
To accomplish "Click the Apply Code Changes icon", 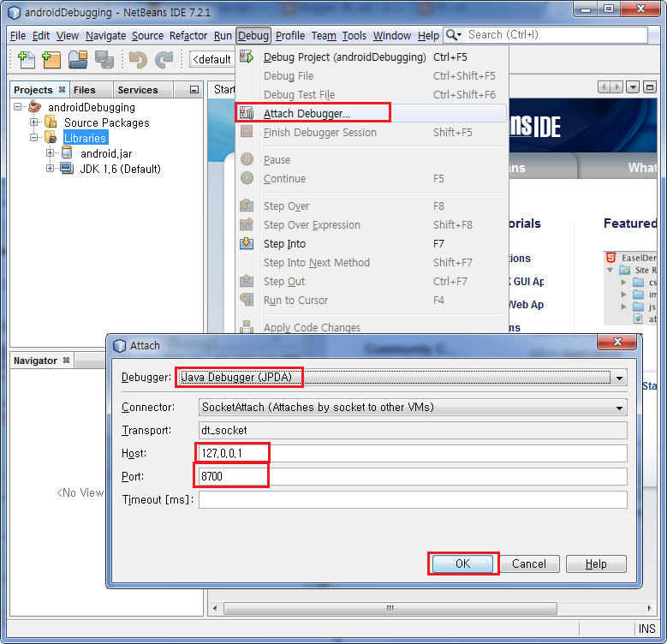I will [247, 326].
